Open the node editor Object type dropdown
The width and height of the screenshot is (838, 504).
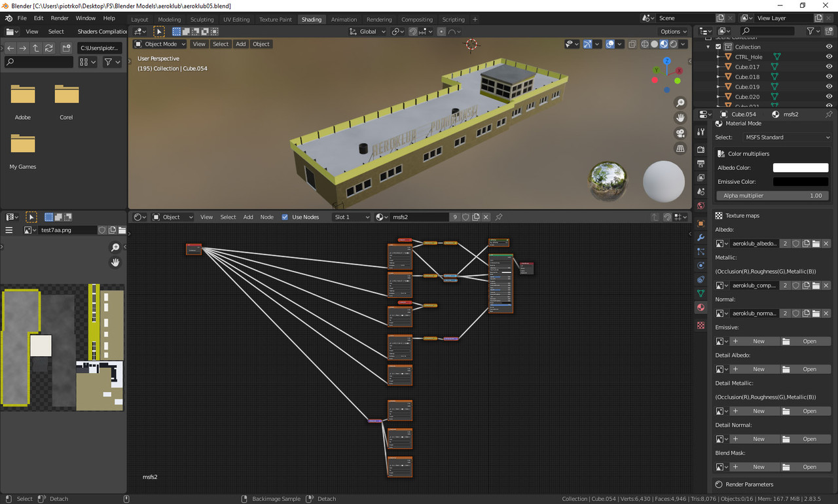pyautogui.click(x=173, y=217)
